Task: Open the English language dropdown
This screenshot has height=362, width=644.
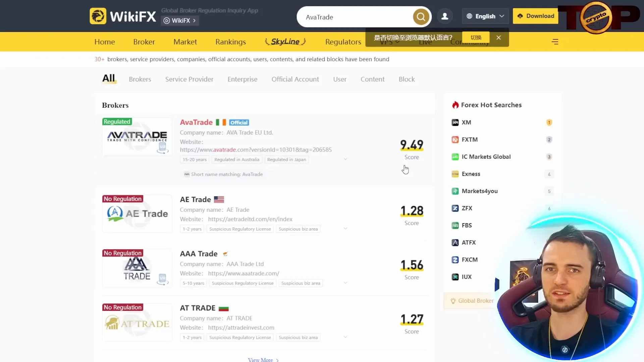Action: (485, 16)
